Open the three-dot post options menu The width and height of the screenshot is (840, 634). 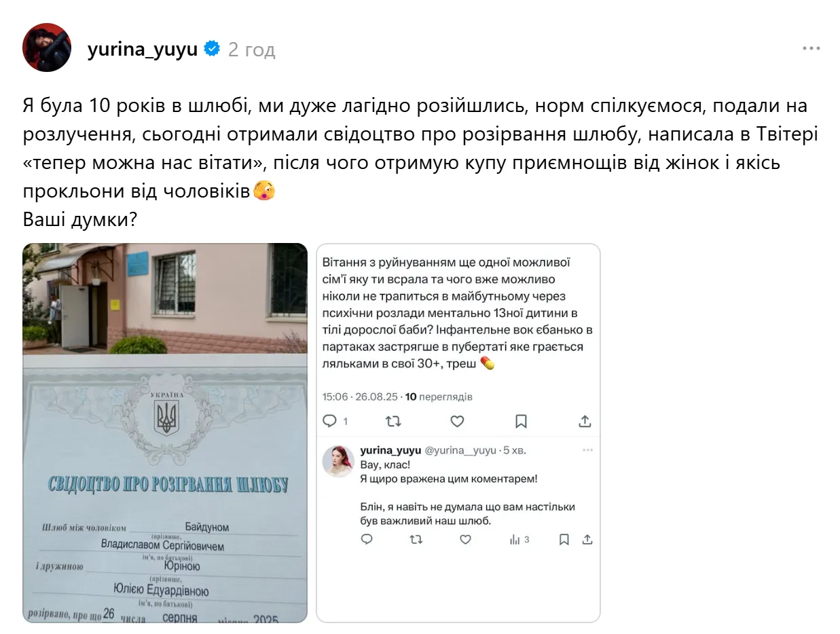811,49
